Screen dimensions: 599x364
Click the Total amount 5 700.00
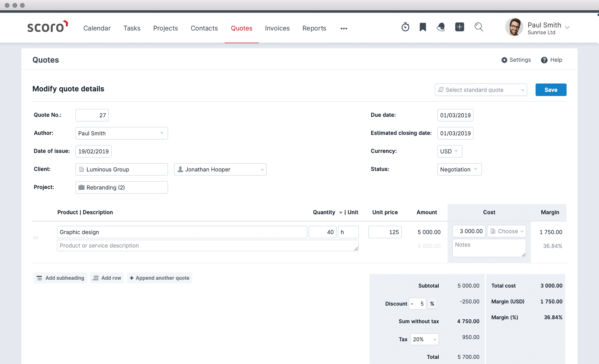[x=468, y=357]
